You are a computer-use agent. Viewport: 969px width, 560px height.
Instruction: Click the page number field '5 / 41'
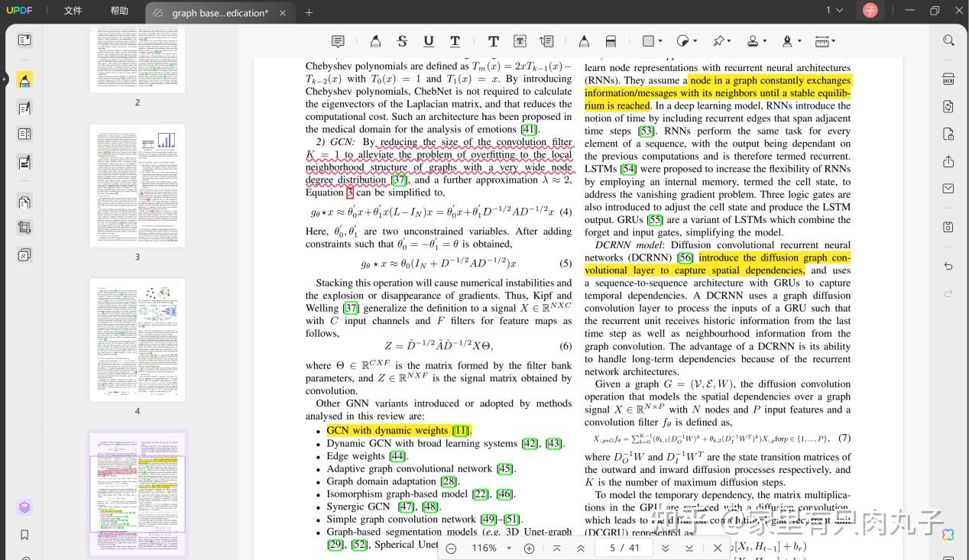624,548
